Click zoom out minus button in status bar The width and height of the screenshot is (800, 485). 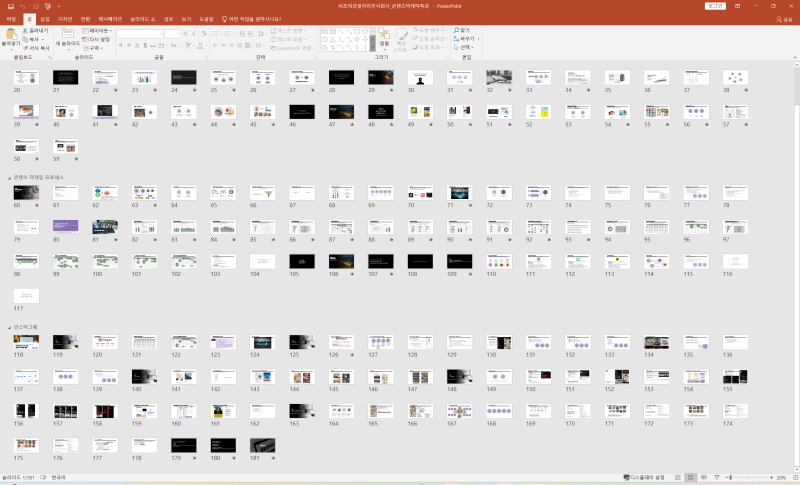[727, 478]
